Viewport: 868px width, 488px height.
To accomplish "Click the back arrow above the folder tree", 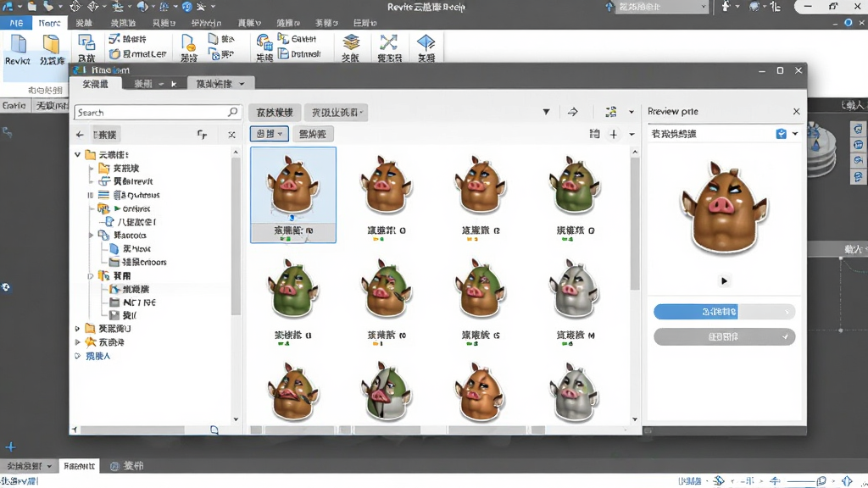I will pyautogui.click(x=80, y=135).
